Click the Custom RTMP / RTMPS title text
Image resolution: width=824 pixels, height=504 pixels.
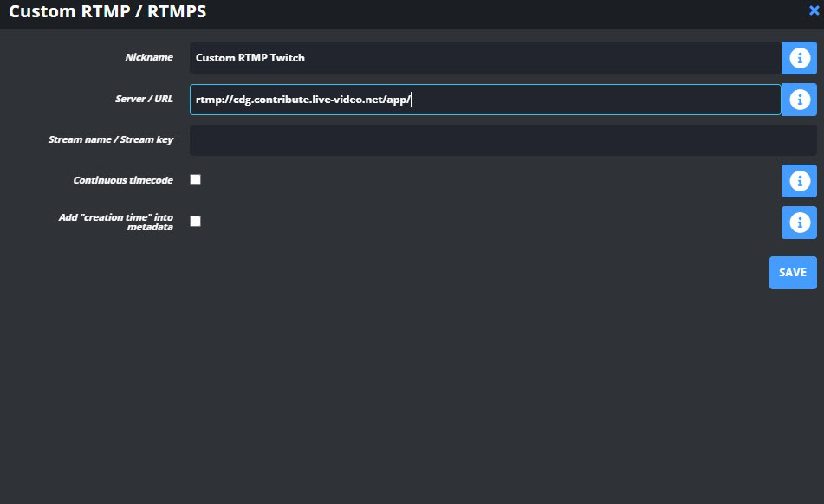point(107,11)
